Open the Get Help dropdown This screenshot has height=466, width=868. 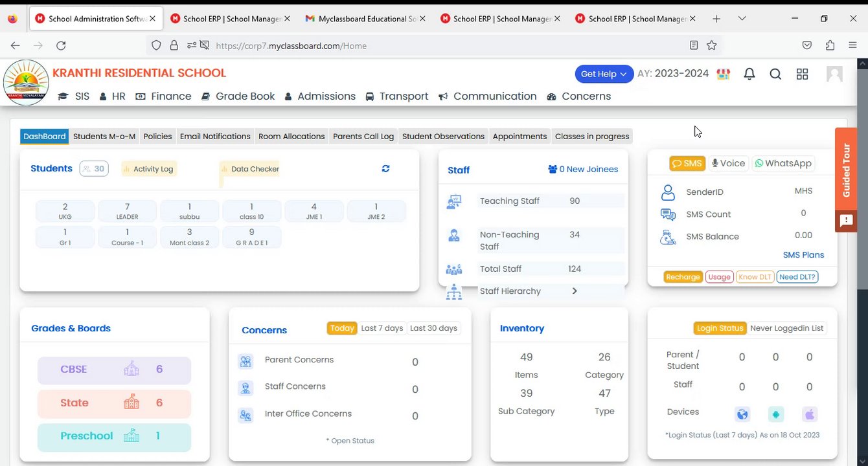click(x=604, y=74)
